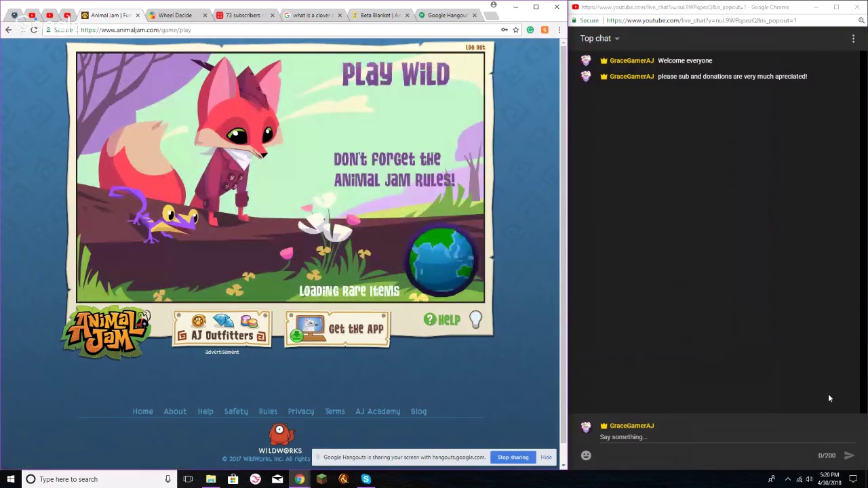Image resolution: width=868 pixels, height=488 pixels.
Task: Stop sharing the screen with Hangouts
Action: 513,457
